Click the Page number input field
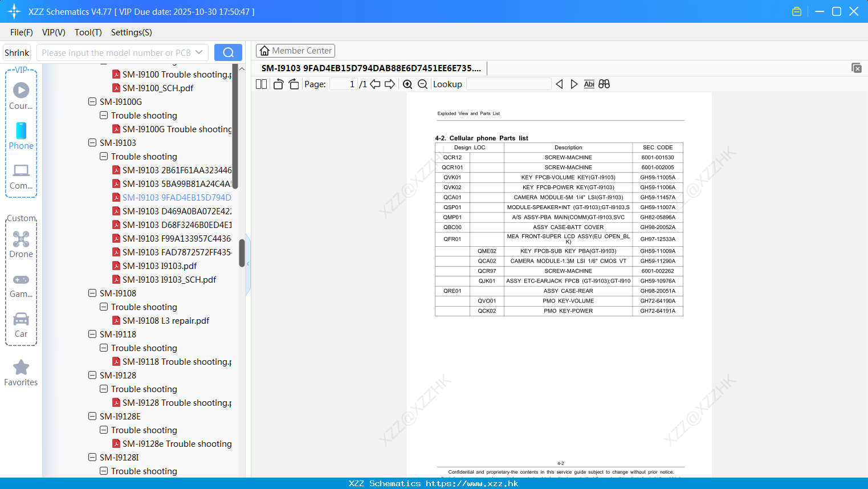This screenshot has width=868, height=489. point(344,84)
